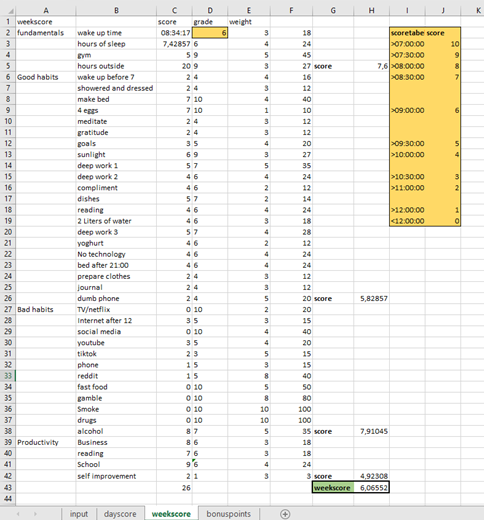Select row 33 header

click(x=8, y=376)
